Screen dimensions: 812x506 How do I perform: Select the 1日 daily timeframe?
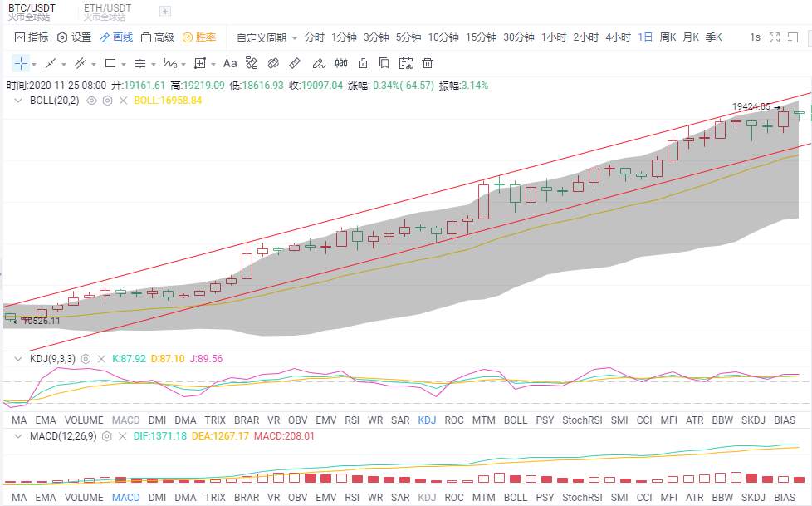tap(645, 37)
